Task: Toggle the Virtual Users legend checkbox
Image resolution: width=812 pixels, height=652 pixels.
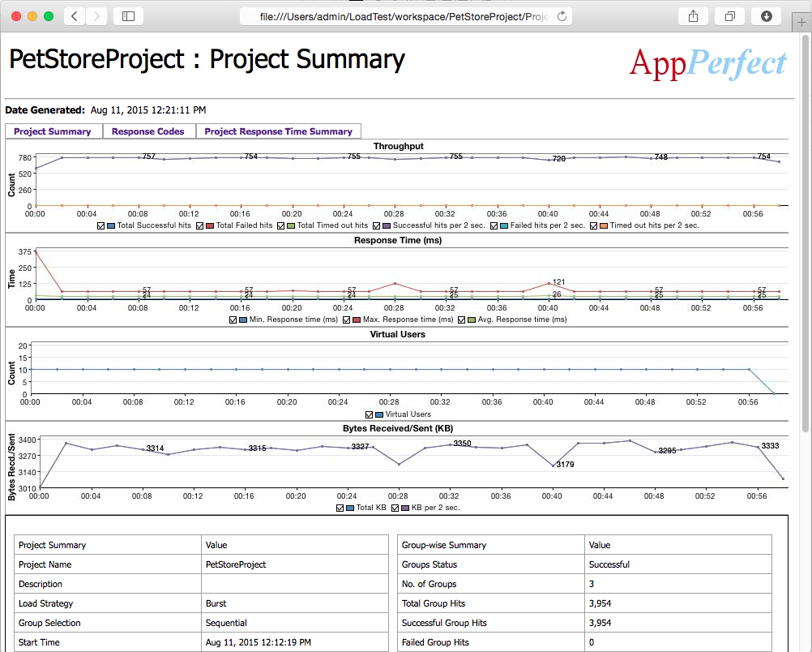Action: (370, 414)
